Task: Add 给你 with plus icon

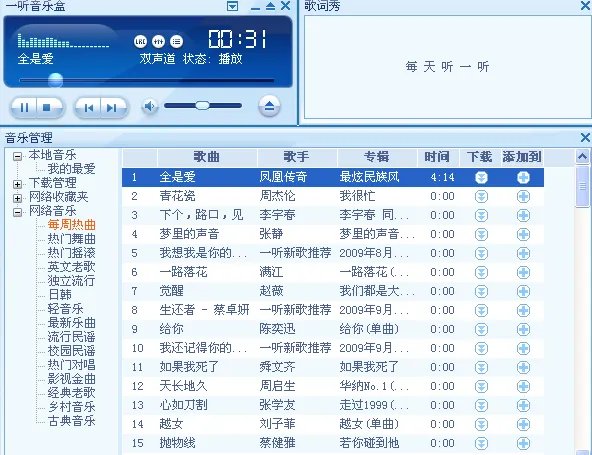Action: [523, 329]
